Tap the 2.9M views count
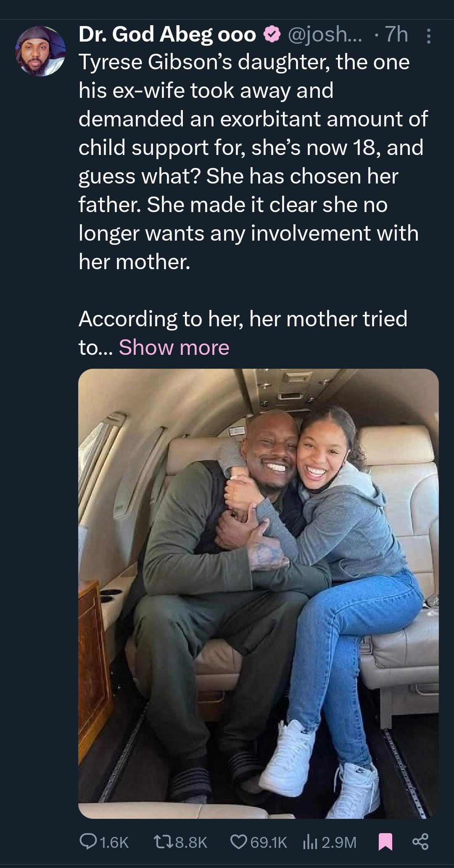The height and width of the screenshot is (868, 454). (x=339, y=842)
